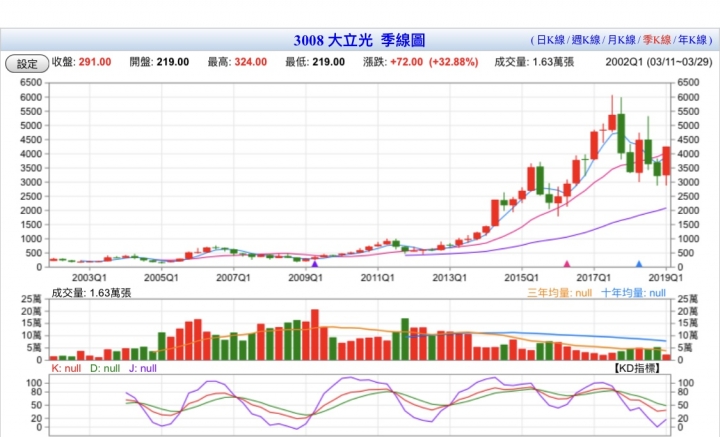Click the date range 2002Q1 (03/11~03/29)

tap(658, 62)
